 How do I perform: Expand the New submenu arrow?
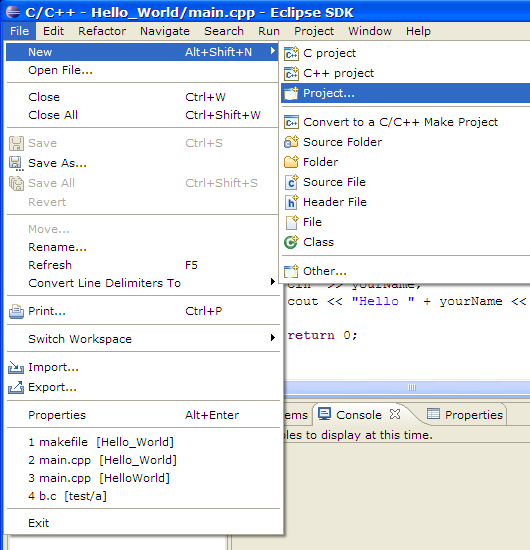coord(273,51)
